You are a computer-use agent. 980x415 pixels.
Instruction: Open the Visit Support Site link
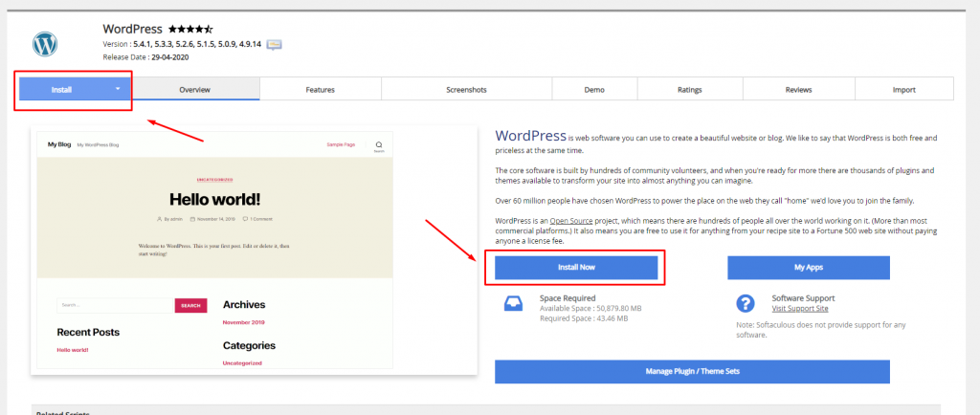(x=800, y=308)
